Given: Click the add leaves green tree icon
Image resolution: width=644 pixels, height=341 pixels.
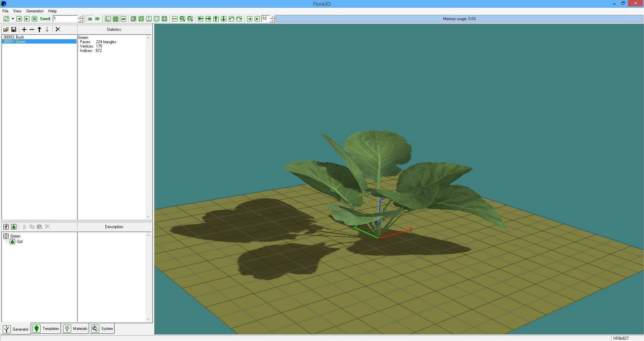Looking at the screenshot, I should click(14, 227).
